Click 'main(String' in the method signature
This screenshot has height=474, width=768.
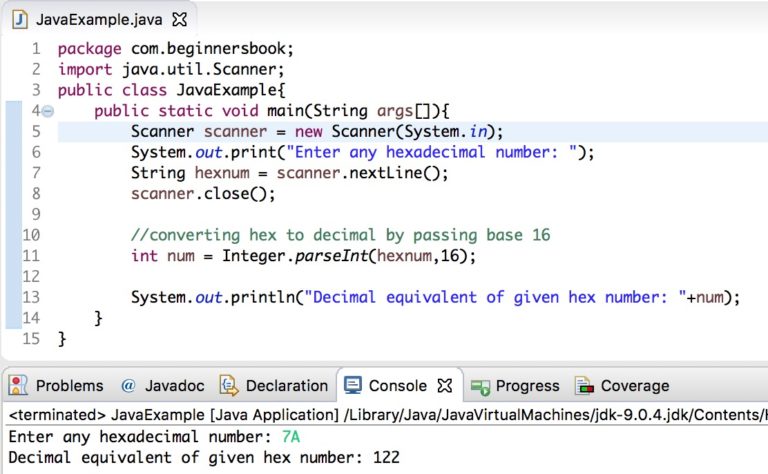coord(317,111)
